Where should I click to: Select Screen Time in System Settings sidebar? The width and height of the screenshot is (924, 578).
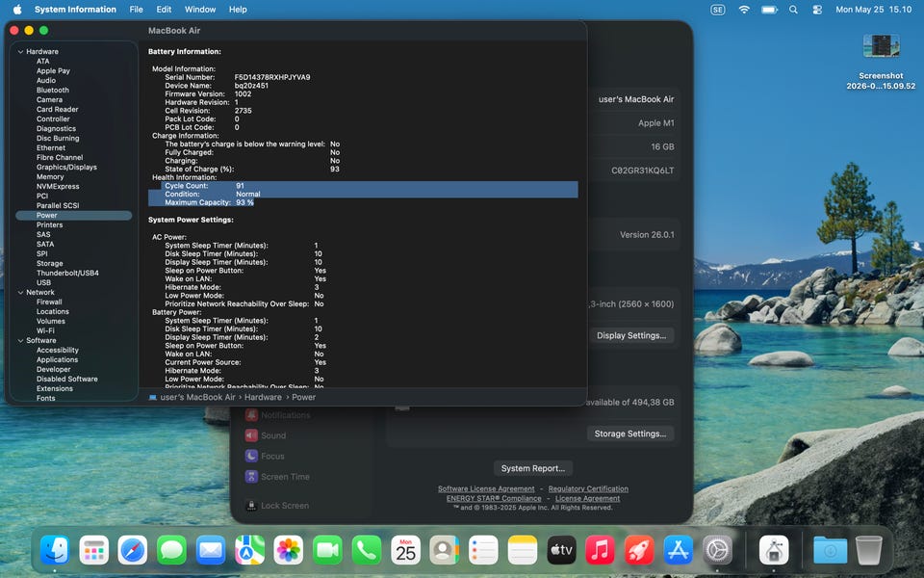tap(285, 477)
